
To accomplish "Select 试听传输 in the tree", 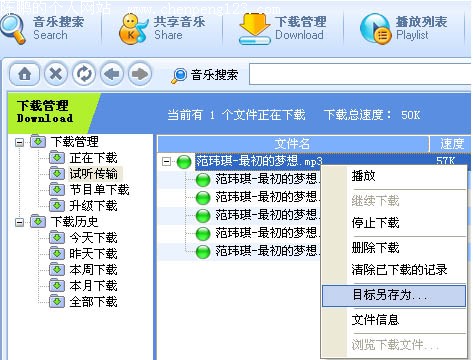I will click(94, 174).
